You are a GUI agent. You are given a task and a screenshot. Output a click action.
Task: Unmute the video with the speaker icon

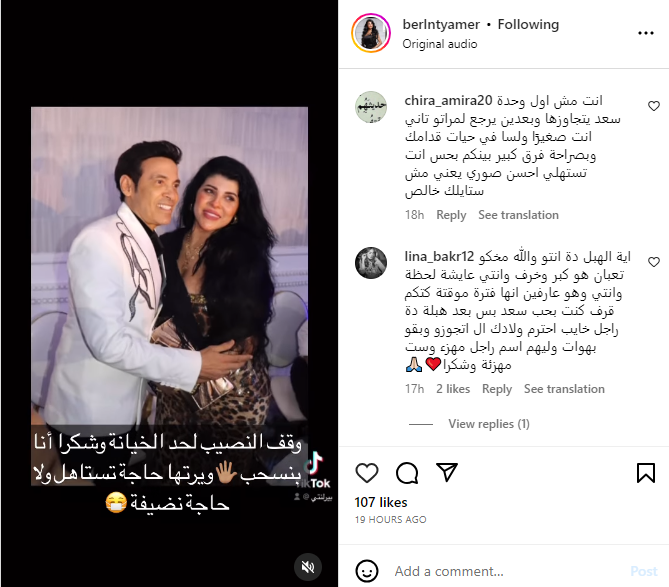(308, 567)
